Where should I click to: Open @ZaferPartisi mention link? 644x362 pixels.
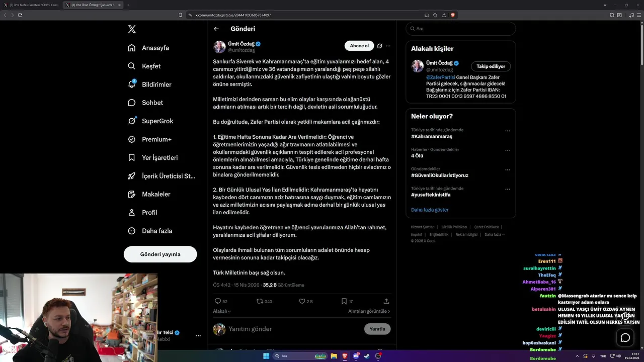click(440, 77)
